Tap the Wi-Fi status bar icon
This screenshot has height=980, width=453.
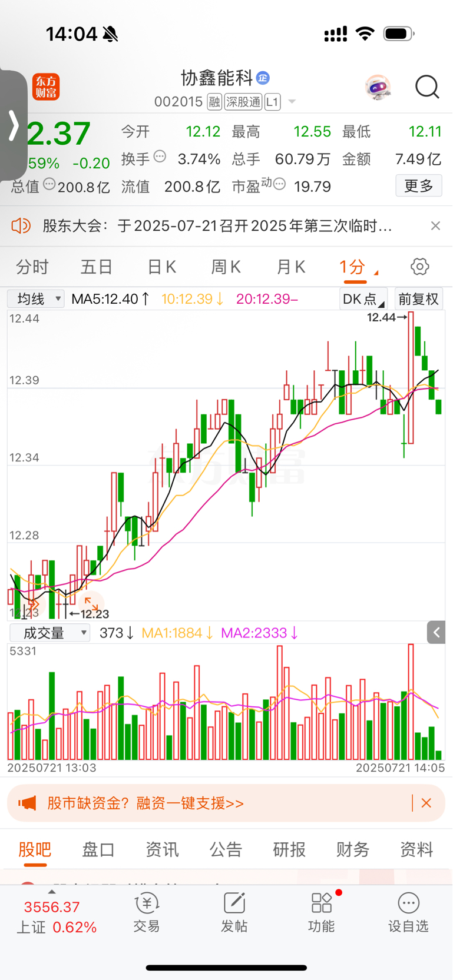(365, 34)
